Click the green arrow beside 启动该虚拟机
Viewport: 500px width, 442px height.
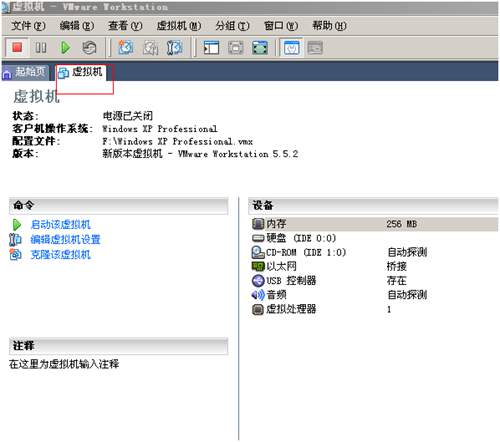[x=17, y=225]
